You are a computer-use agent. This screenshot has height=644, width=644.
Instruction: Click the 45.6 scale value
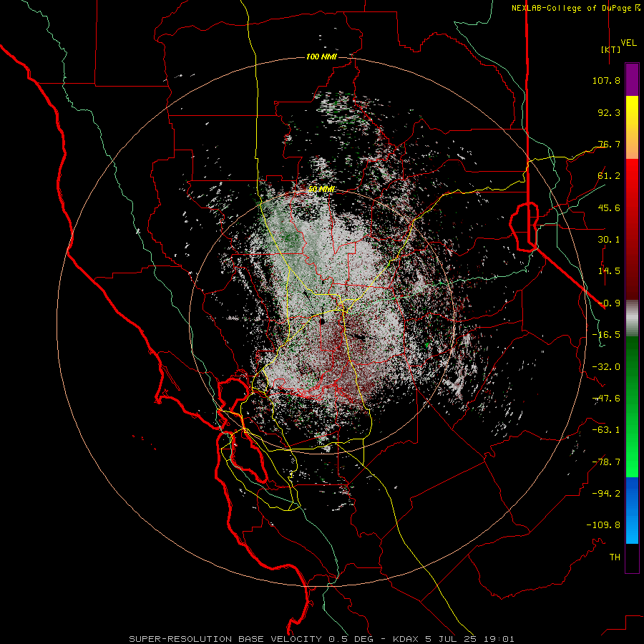(x=609, y=208)
